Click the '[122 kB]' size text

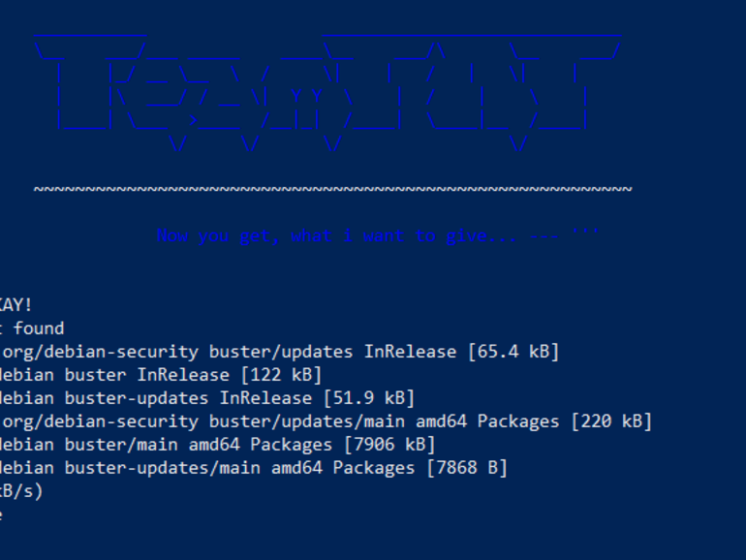click(x=281, y=375)
